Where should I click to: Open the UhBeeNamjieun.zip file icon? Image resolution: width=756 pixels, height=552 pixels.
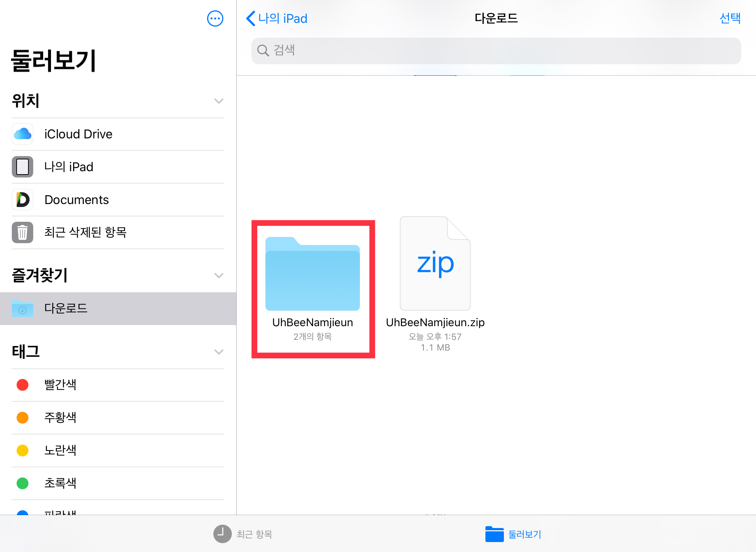coord(435,263)
